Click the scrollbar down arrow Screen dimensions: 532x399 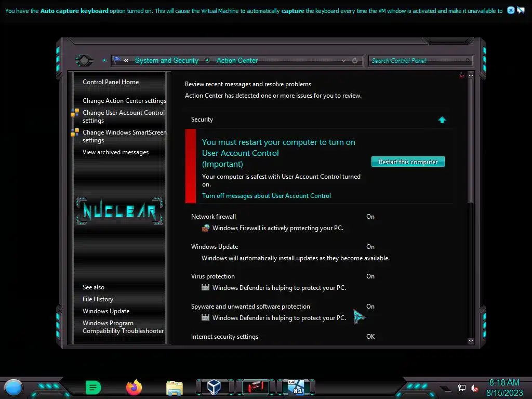point(471,341)
